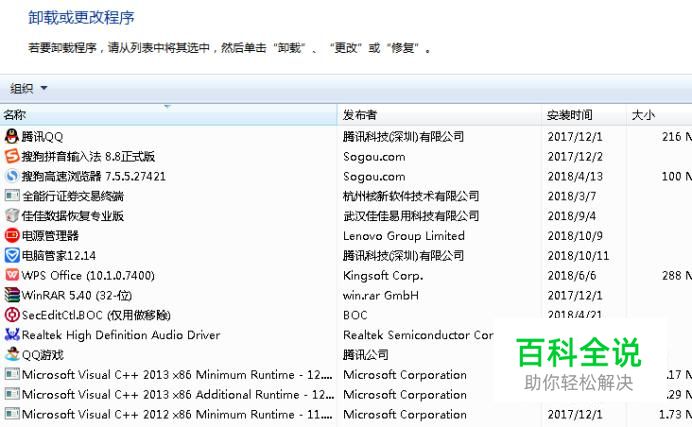This screenshot has height=427, width=692.
Task: Select Realtek High Definition Audio Driver entry
Action: point(121,335)
